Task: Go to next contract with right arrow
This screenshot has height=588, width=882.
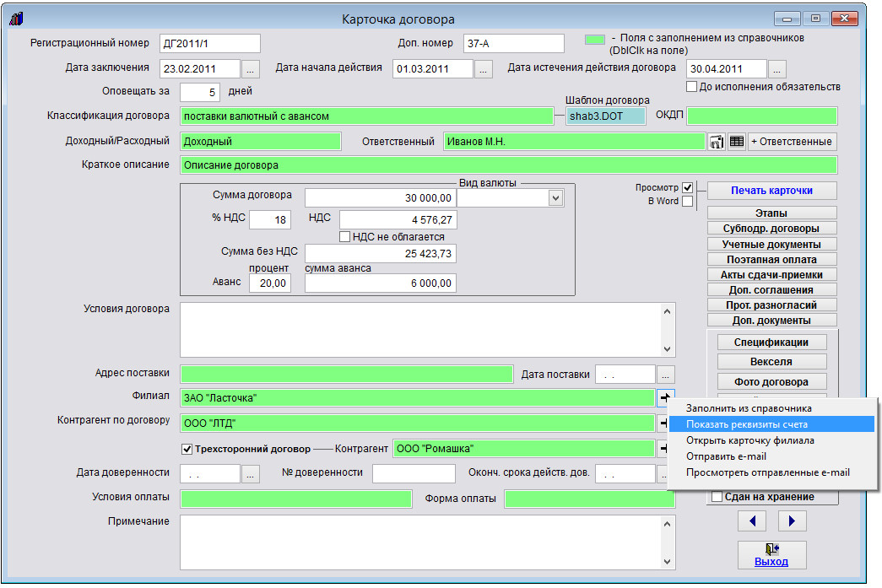Action: (792, 521)
